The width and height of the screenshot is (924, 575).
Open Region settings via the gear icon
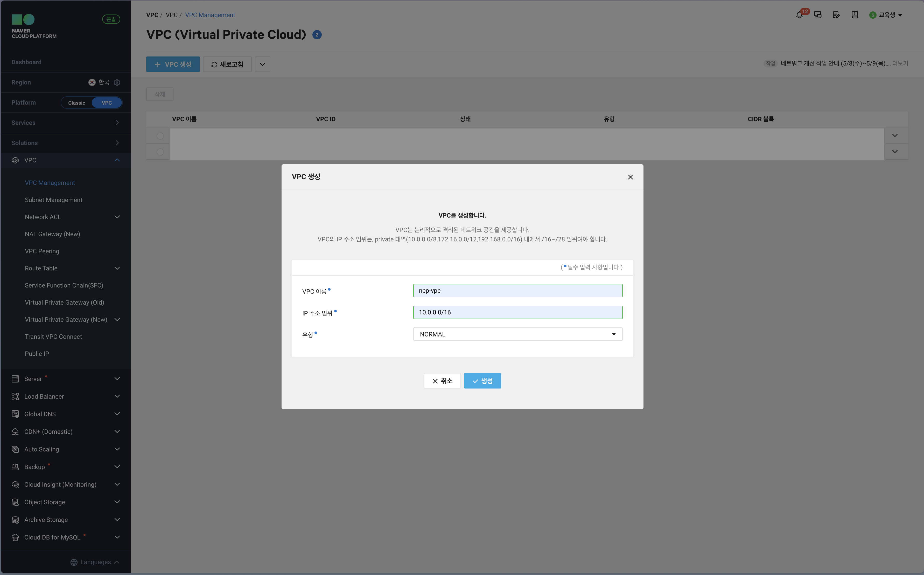click(117, 83)
